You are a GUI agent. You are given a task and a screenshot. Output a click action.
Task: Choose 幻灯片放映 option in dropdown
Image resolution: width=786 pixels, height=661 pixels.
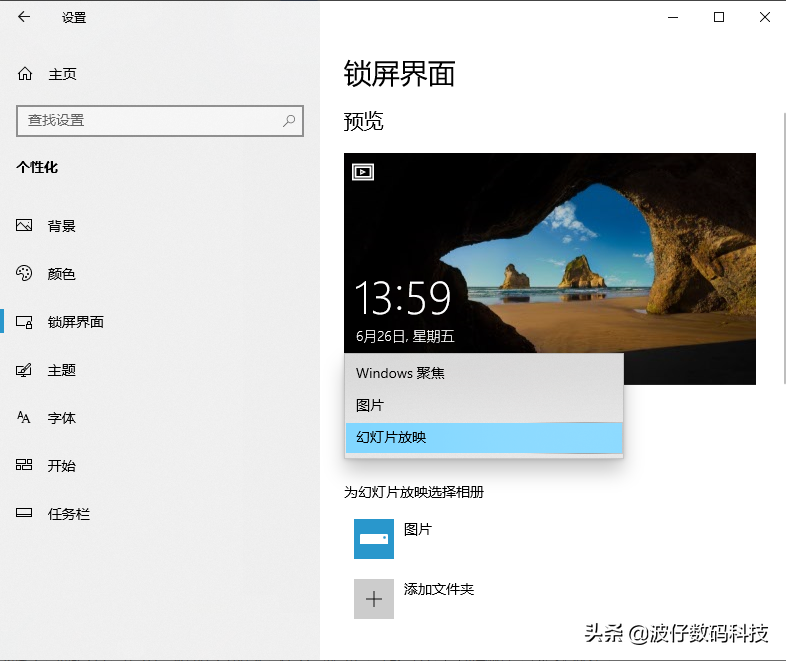click(484, 437)
